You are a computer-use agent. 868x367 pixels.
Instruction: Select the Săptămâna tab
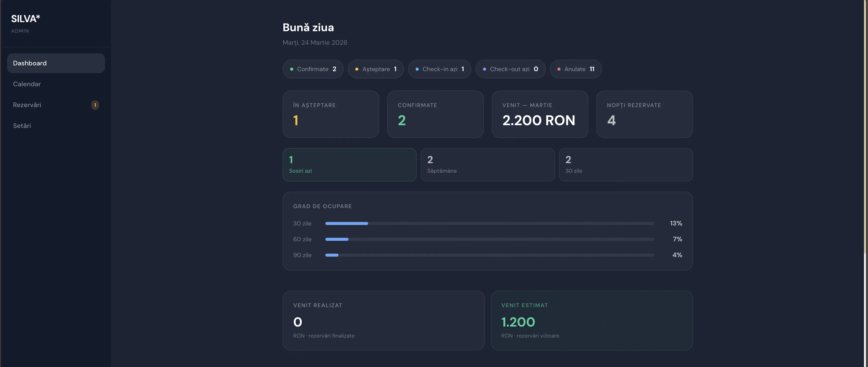488,165
